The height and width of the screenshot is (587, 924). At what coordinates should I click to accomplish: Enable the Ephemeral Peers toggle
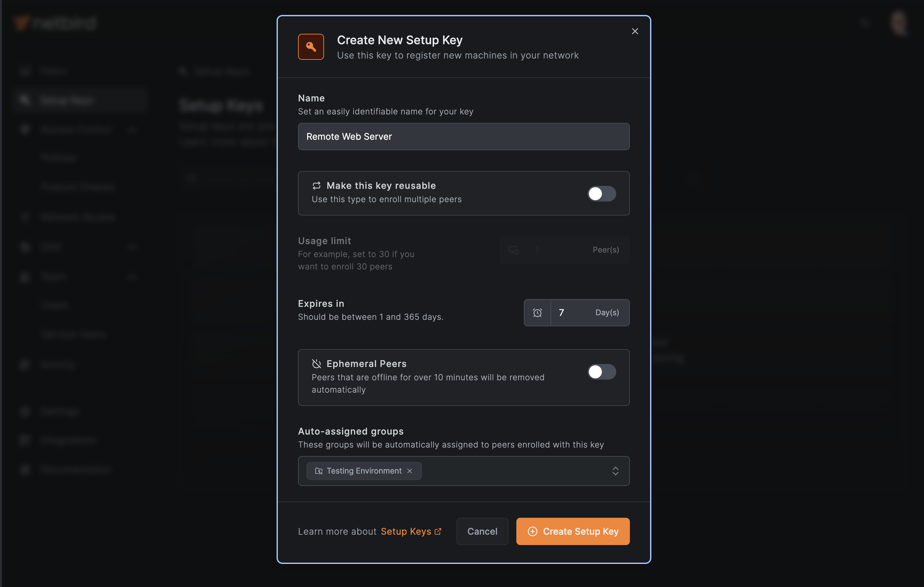601,372
